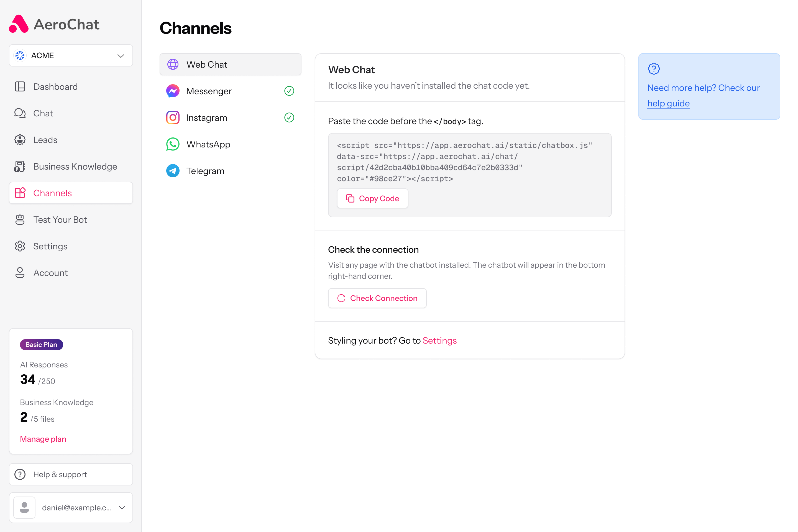The width and height of the screenshot is (798, 532).
Task: Select the Telegram channel
Action: (x=205, y=171)
